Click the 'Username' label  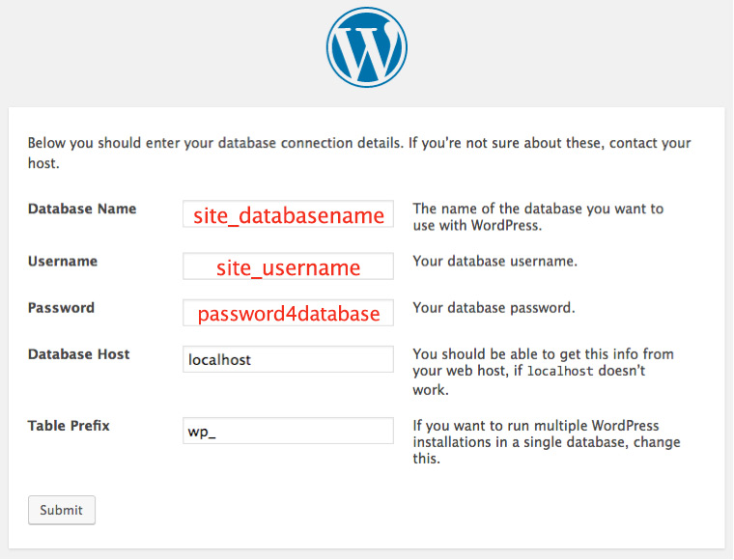pyautogui.click(x=63, y=261)
